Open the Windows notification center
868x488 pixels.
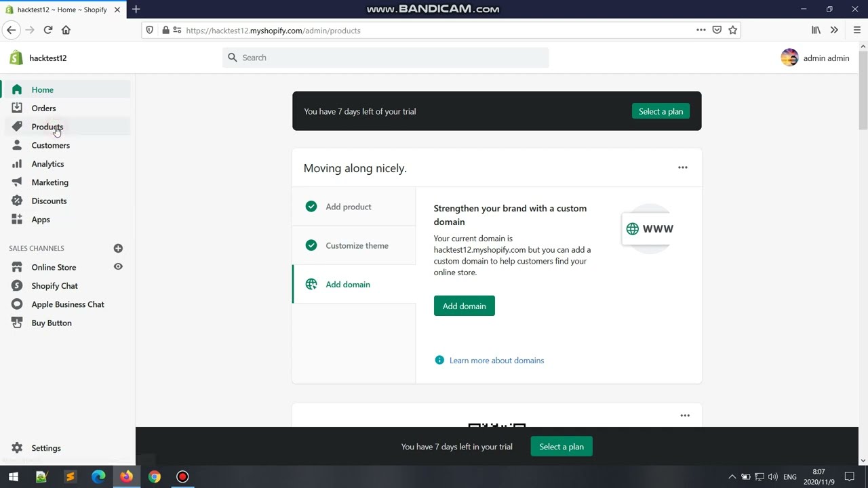point(849,476)
